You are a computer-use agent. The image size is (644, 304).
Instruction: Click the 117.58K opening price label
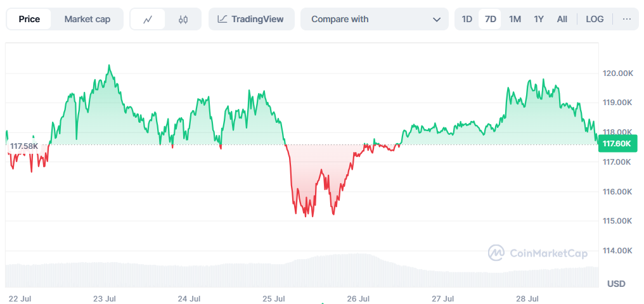point(24,146)
